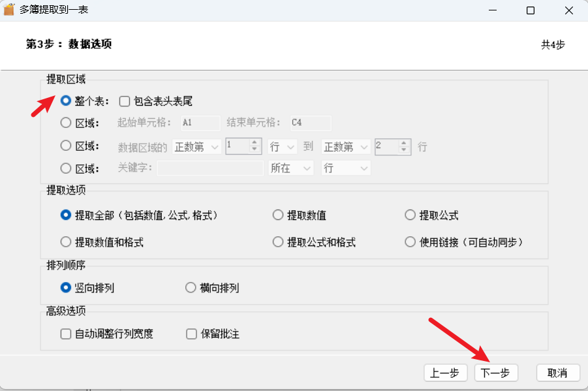Toggle the 保留批注 checkbox
The image size is (588, 391).
click(x=191, y=334)
